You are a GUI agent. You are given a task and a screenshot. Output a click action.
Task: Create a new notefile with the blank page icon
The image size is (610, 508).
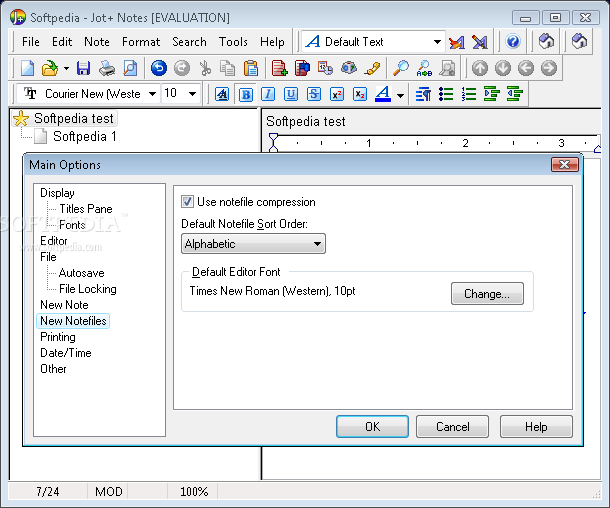click(x=27, y=68)
